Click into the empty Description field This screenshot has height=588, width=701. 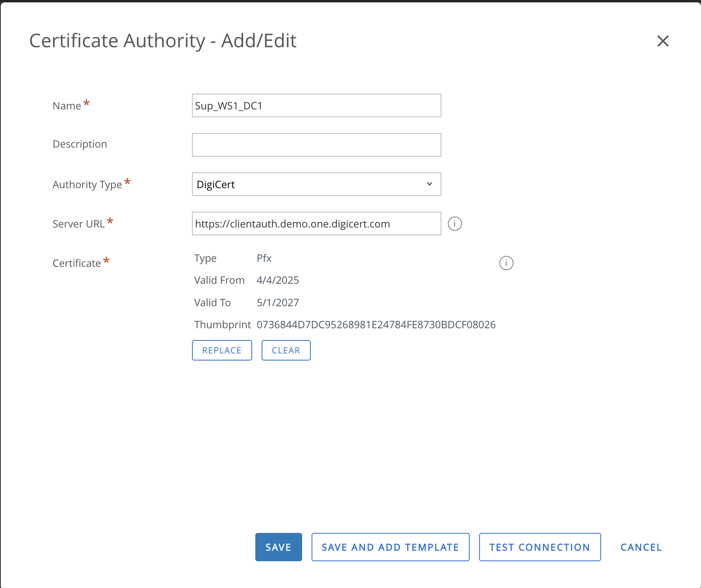pyautogui.click(x=316, y=145)
